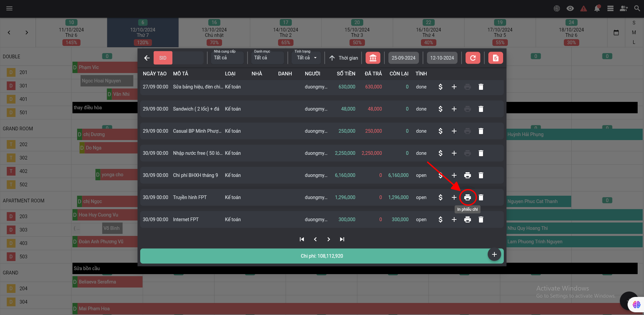644x315 pixels.
Task: Click the back arrow in expense dialog
Action: [147, 58]
